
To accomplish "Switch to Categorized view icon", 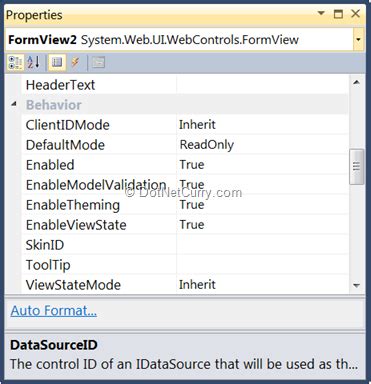I will coord(15,62).
